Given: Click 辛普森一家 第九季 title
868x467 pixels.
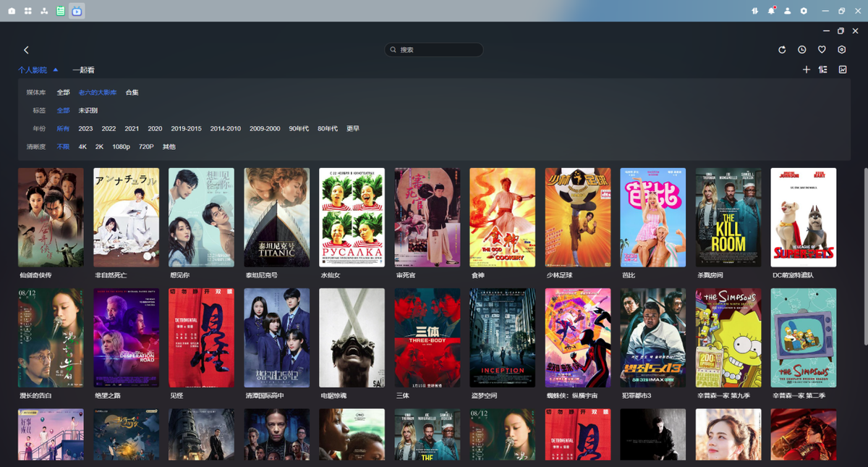Looking at the screenshot, I should [x=724, y=396].
